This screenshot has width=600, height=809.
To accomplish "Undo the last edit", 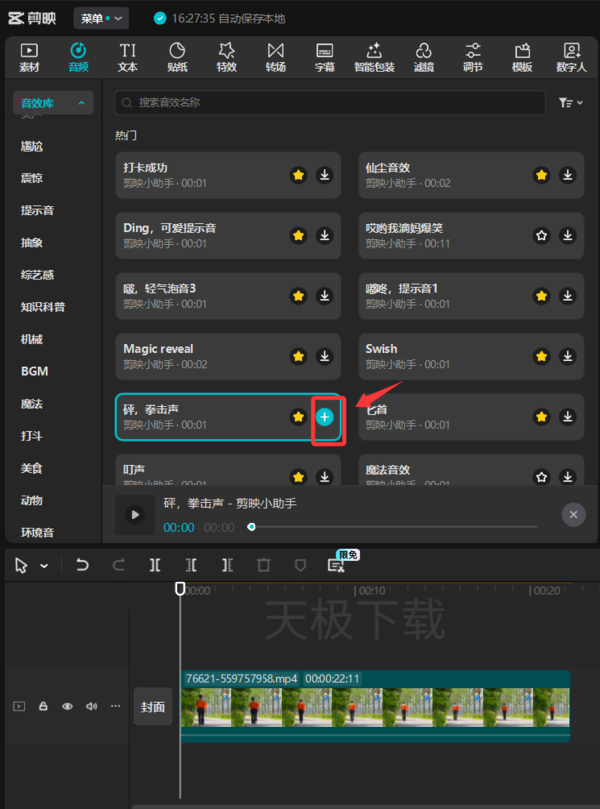I will [82, 565].
